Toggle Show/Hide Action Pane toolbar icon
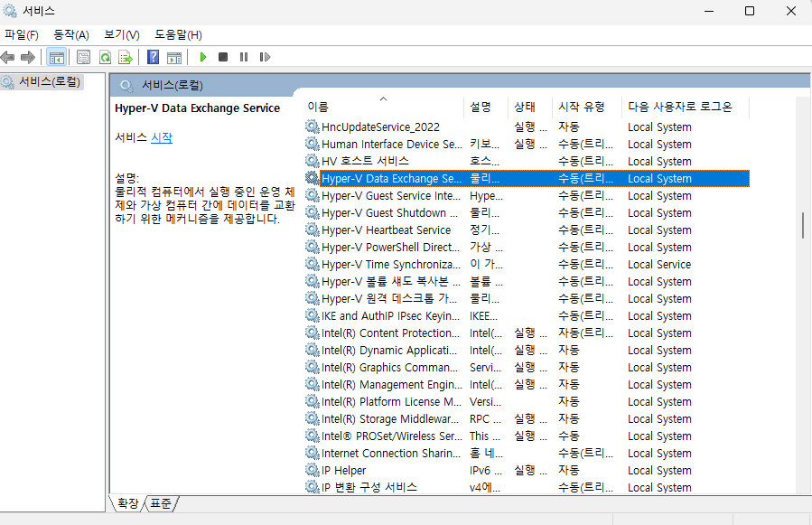 (x=174, y=57)
